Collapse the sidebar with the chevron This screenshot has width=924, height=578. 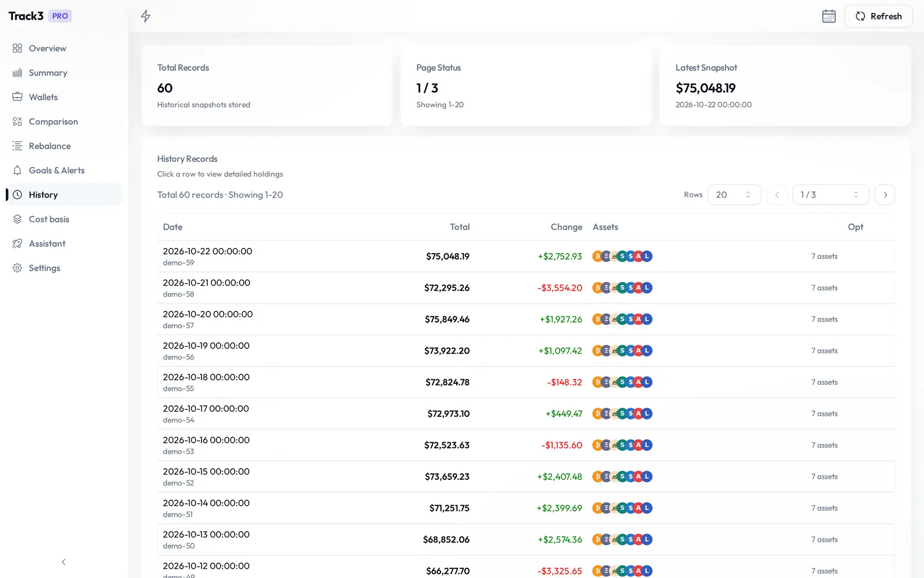(x=64, y=562)
